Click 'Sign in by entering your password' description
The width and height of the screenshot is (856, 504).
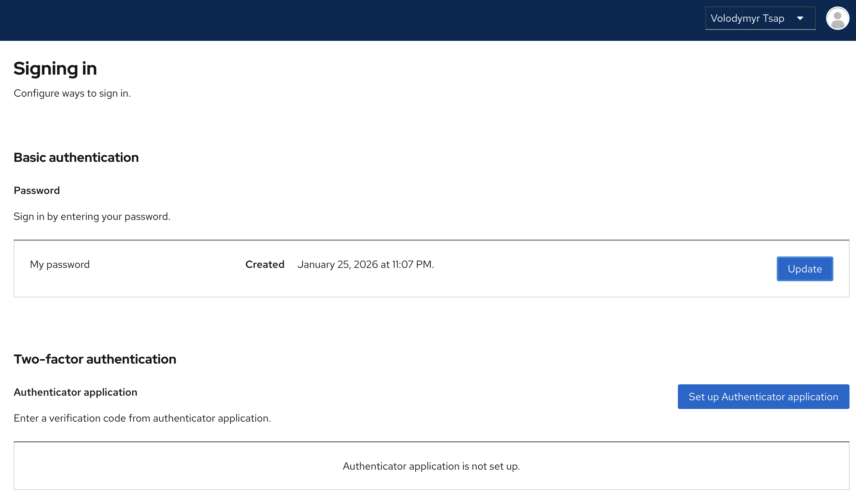pos(92,217)
